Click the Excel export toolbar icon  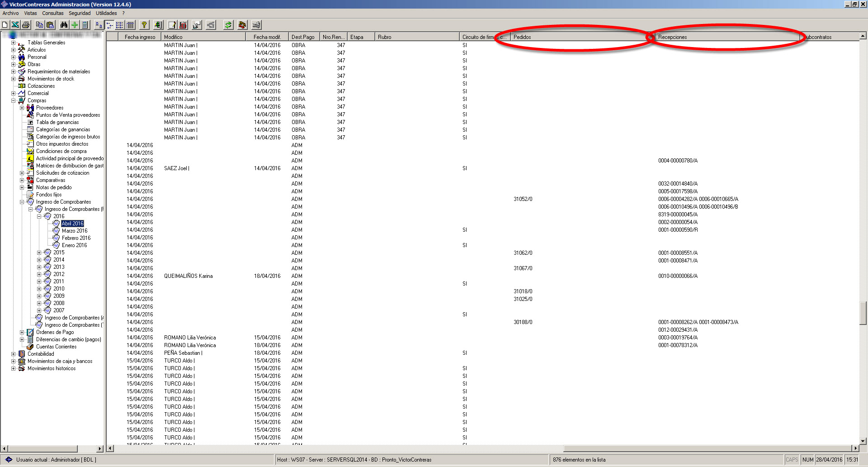pos(15,25)
